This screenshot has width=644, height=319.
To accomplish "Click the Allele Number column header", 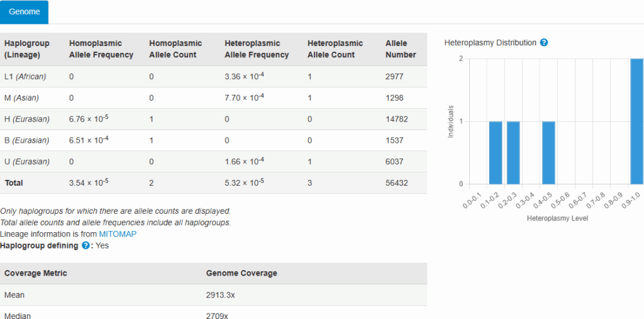I will [401, 49].
